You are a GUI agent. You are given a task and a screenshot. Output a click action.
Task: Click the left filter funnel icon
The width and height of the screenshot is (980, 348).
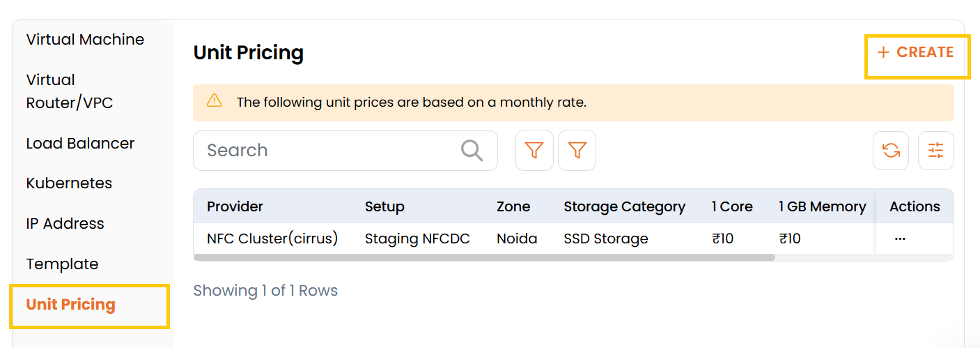pos(534,151)
